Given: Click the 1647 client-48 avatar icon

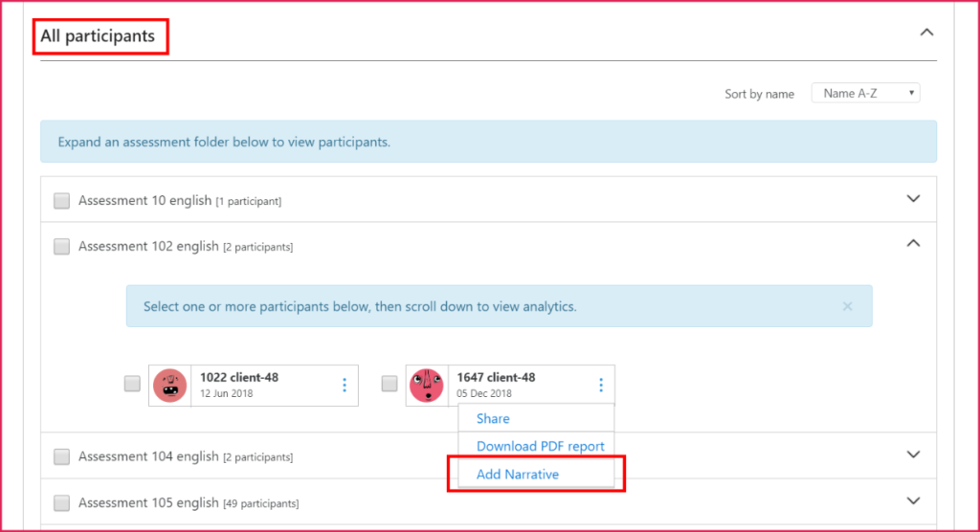Looking at the screenshot, I should [427, 386].
